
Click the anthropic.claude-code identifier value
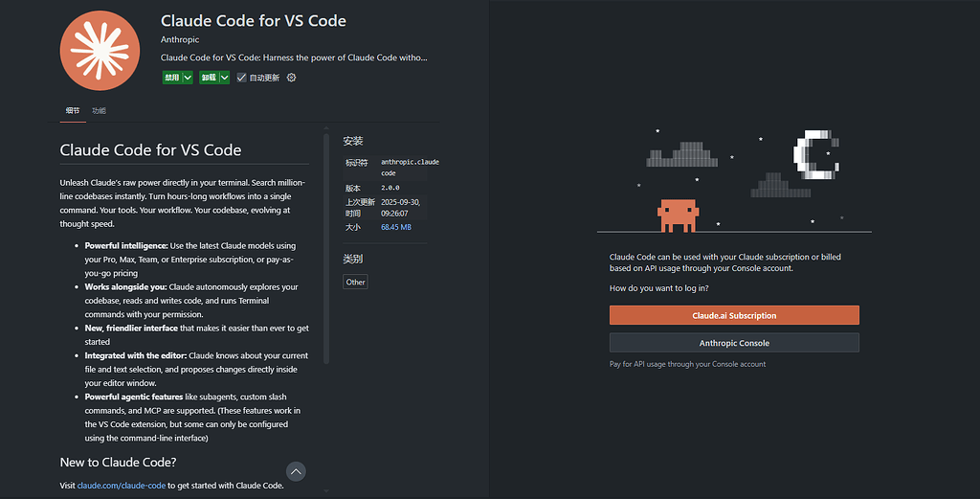410,168
